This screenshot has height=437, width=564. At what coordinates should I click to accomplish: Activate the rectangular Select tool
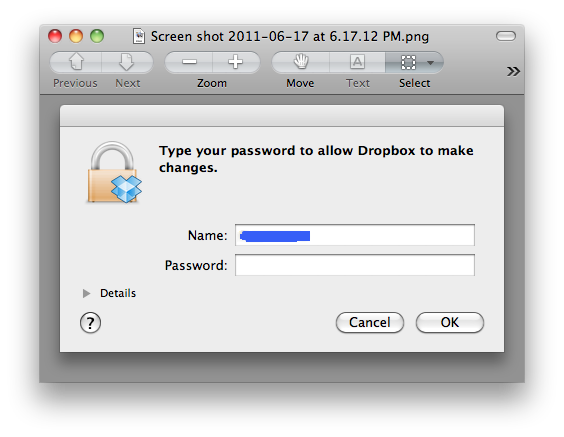[x=408, y=62]
